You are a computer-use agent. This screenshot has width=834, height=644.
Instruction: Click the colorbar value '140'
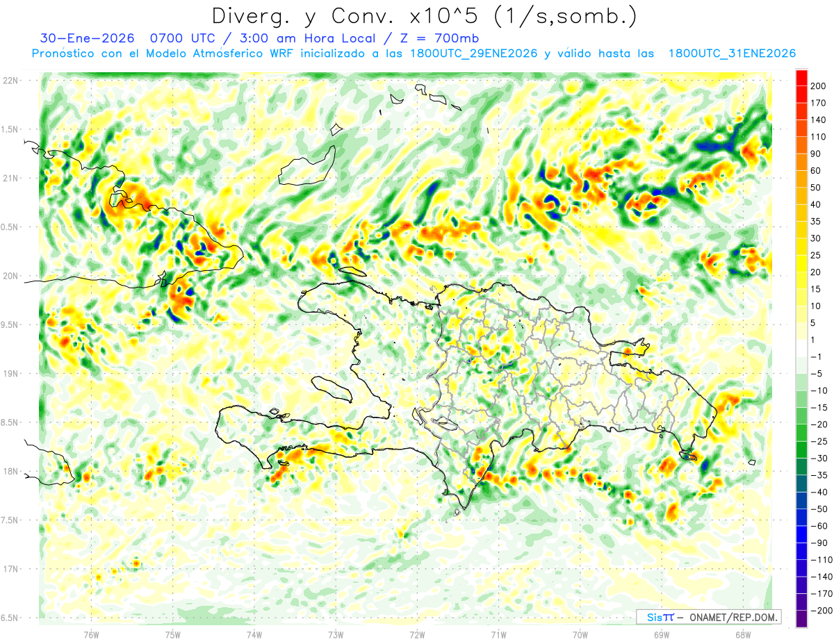[x=819, y=119]
